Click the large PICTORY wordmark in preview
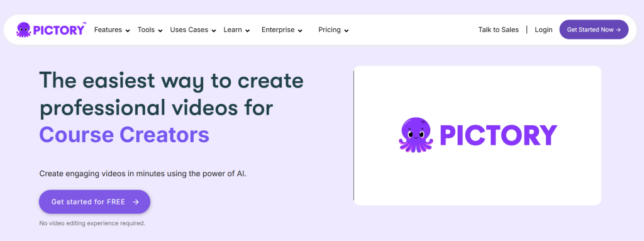This screenshot has height=241, width=644. [x=498, y=135]
